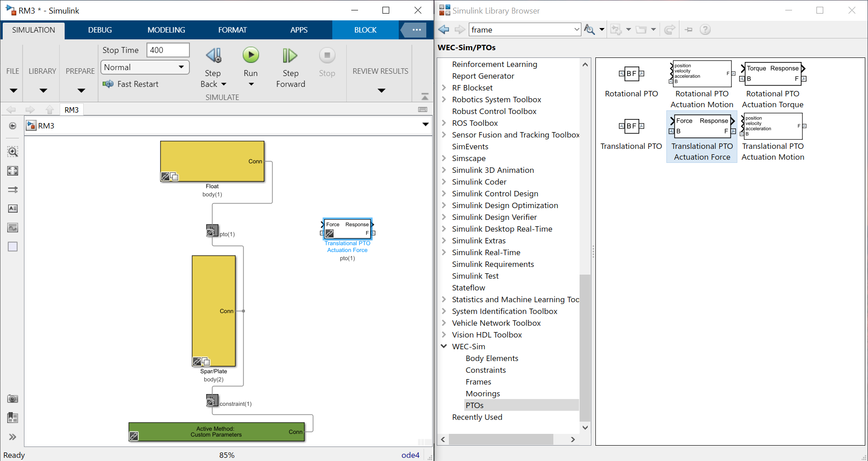Select the Spar/Plate body(2) block
Viewport: 868px width, 461px height.
(x=214, y=311)
